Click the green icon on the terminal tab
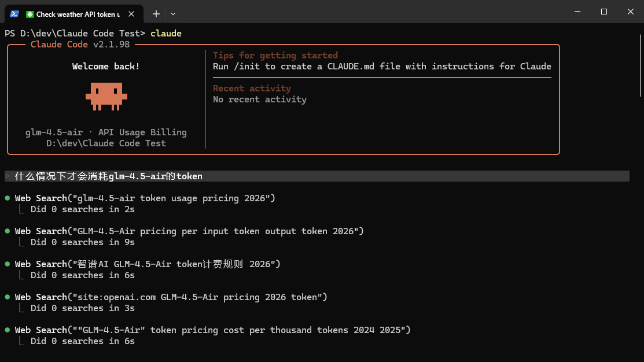Viewport: 644px width, 362px height. click(x=30, y=14)
